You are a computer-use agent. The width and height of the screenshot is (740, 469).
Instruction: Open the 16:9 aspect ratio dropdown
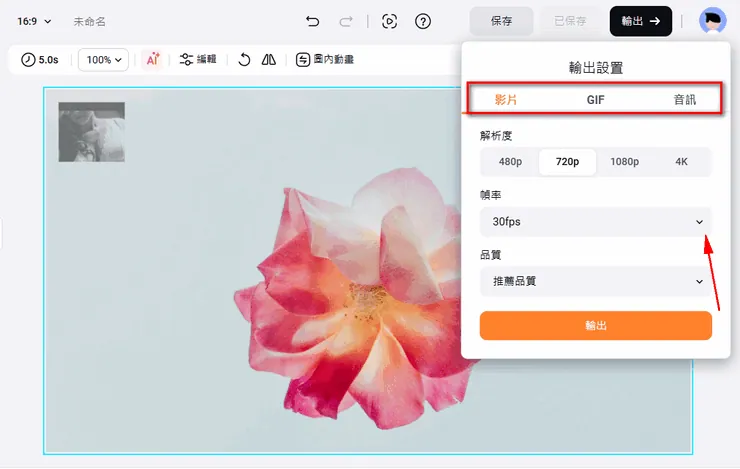pos(33,21)
